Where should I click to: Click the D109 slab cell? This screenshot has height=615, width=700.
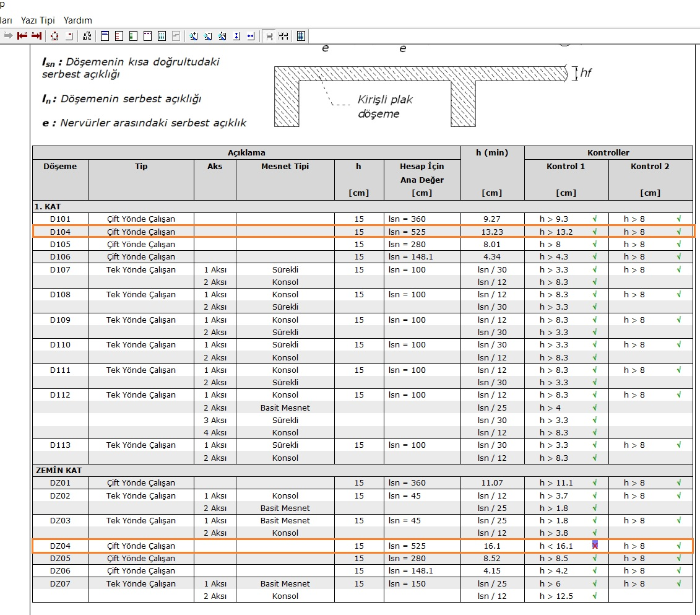60,320
